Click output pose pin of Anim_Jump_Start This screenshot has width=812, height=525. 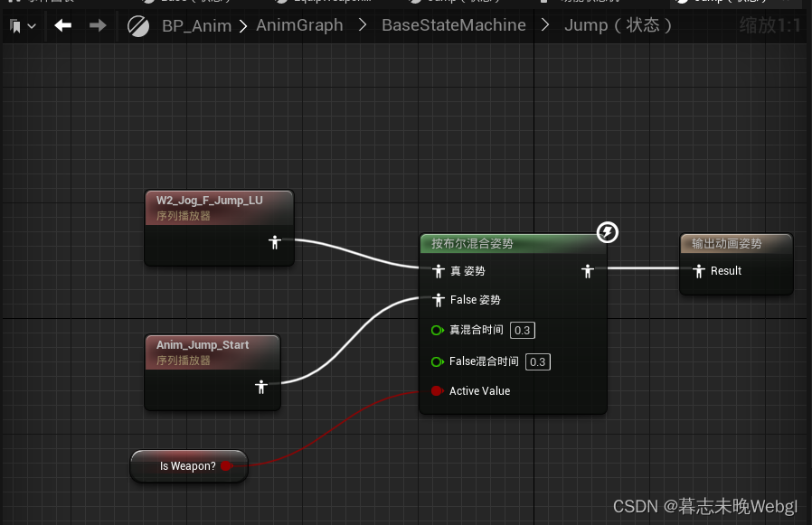coord(261,386)
